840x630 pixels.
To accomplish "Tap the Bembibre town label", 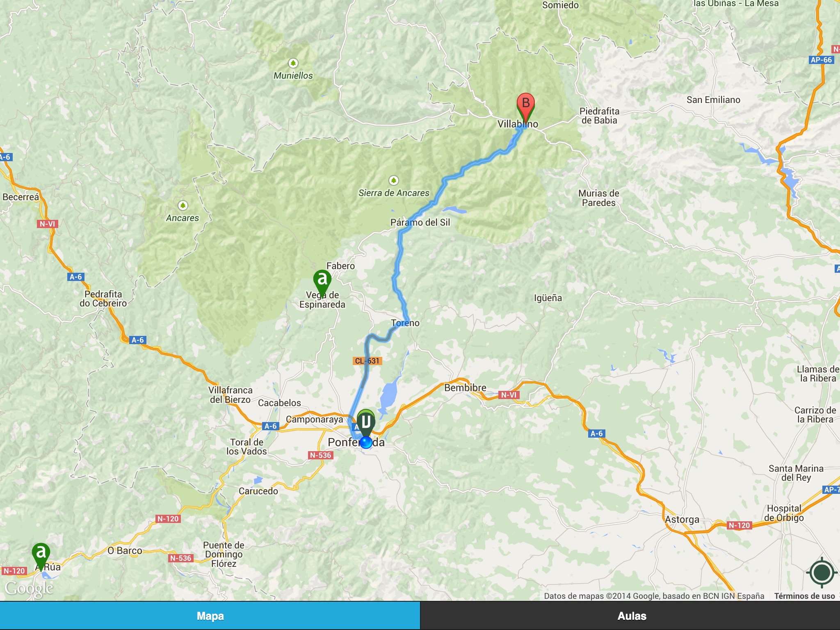I will 465,388.
